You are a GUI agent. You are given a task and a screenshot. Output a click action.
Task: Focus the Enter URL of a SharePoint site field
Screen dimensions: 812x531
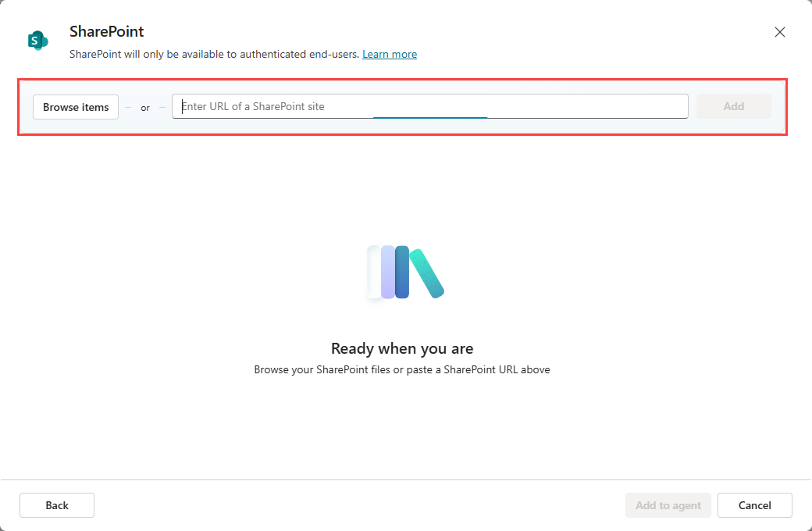[430, 106]
